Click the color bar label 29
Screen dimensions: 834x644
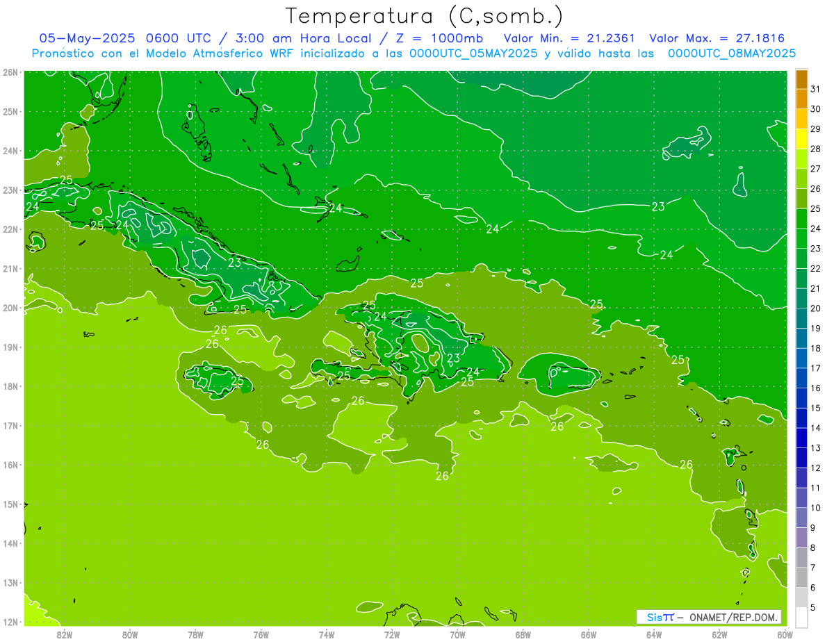815,129
